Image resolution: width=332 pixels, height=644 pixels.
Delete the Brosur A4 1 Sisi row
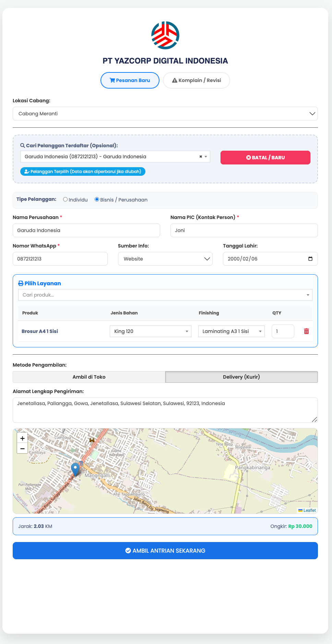click(306, 331)
